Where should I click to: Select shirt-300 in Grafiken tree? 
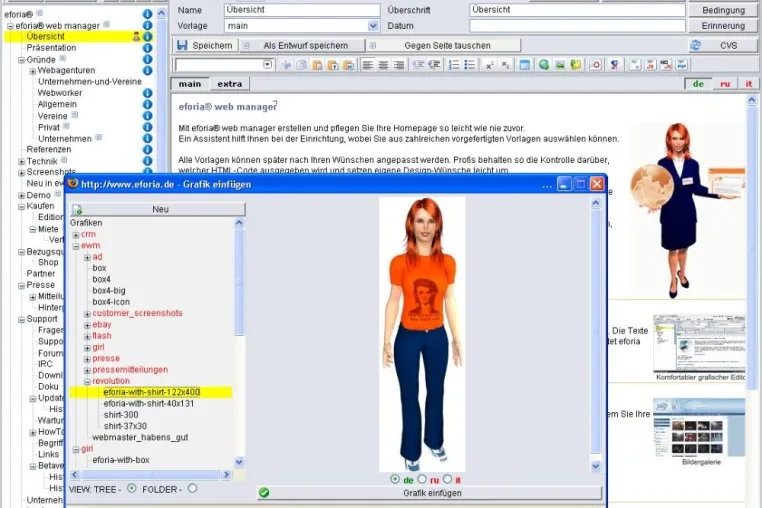121,415
